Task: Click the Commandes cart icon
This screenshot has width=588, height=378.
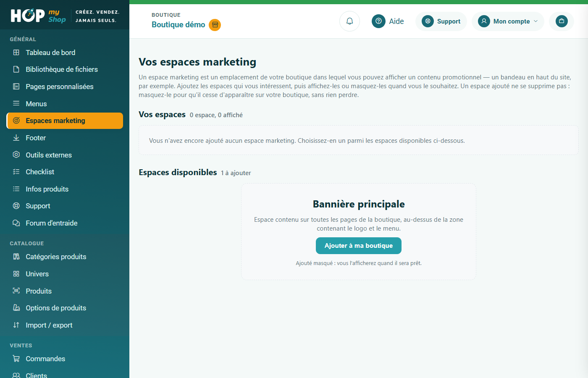Action: tap(16, 359)
